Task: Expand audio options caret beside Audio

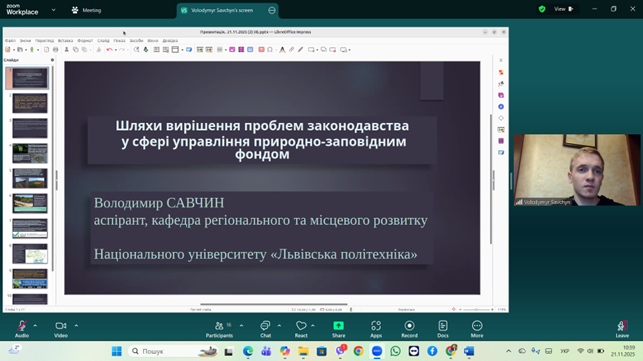Action: pos(35,326)
